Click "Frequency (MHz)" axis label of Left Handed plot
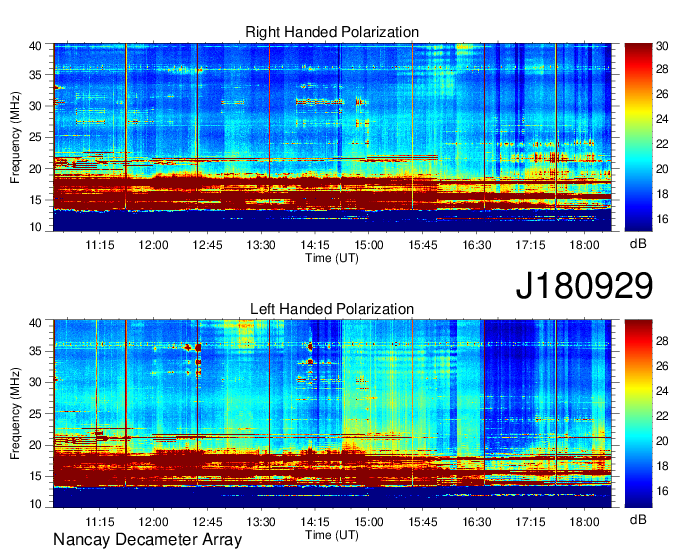Screen dimensions: 680x552 (x=15, y=414)
